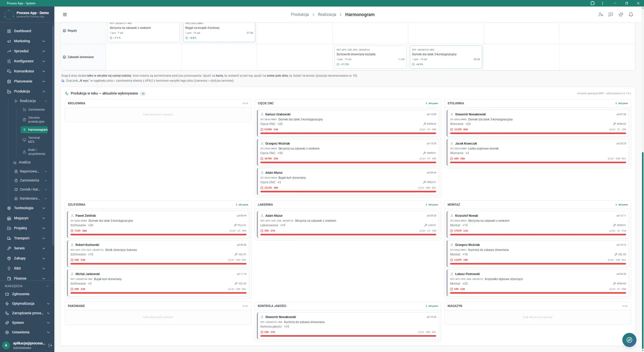Click the page vertical scrollbar
644x352 pixels.
(642, 249)
